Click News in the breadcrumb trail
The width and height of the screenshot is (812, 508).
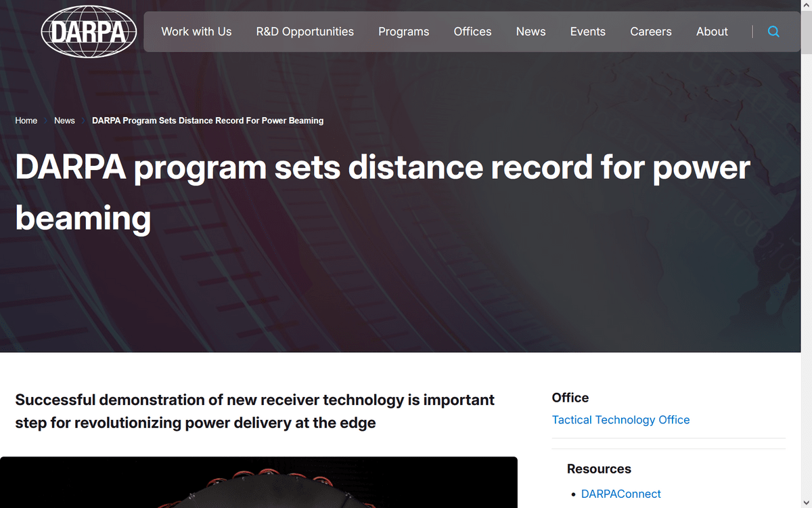[64, 121]
